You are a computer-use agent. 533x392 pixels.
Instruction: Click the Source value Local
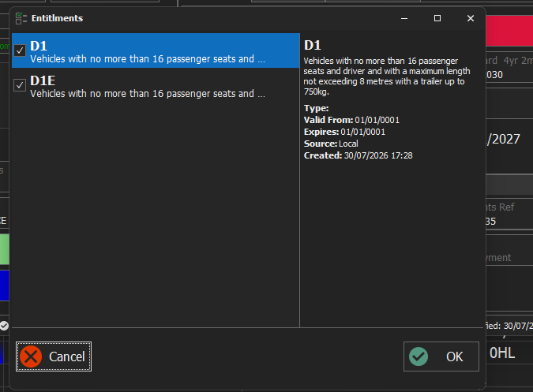348,144
